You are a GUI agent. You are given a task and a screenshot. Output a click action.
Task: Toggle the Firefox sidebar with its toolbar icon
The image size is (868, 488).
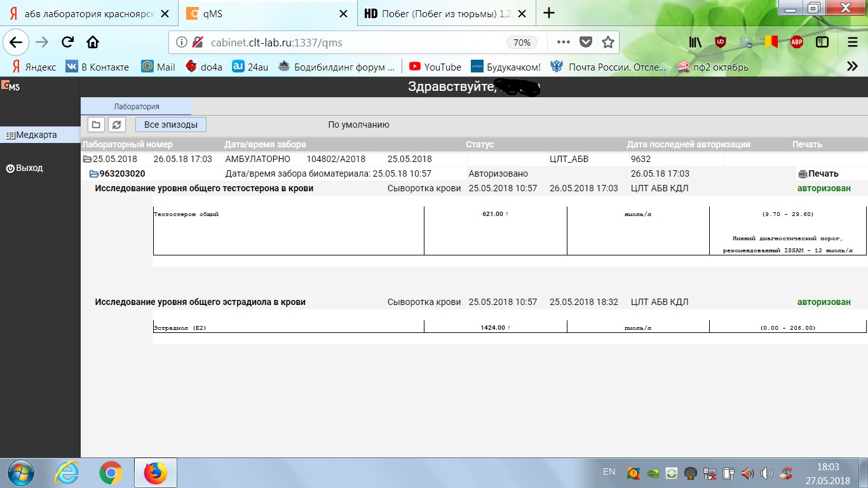point(822,41)
